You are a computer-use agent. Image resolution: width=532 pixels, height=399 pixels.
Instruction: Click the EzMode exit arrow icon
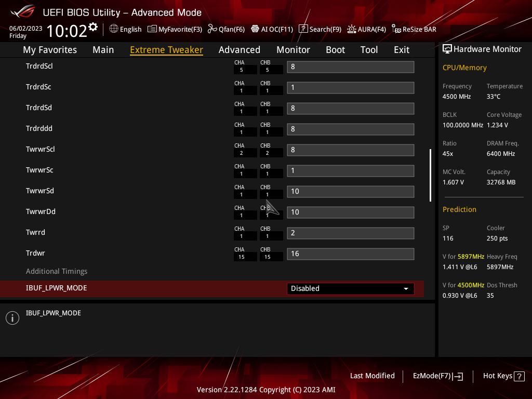(x=458, y=376)
